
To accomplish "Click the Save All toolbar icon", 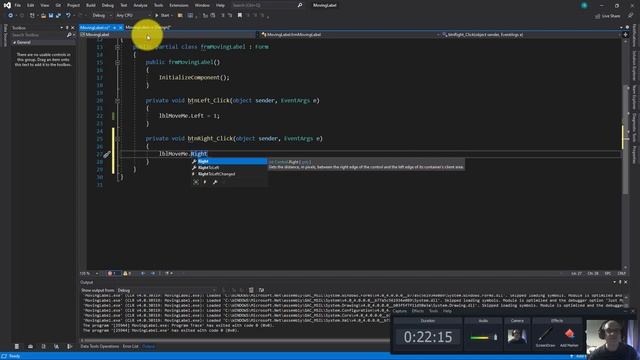I will pyautogui.click(x=58, y=16).
